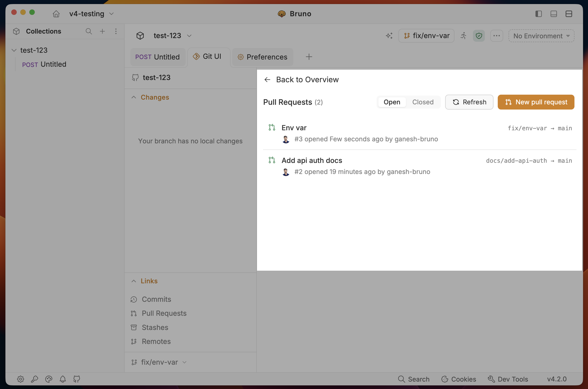Open the v4-testing workspace dropdown
The width and height of the screenshot is (588, 389).
click(x=91, y=14)
